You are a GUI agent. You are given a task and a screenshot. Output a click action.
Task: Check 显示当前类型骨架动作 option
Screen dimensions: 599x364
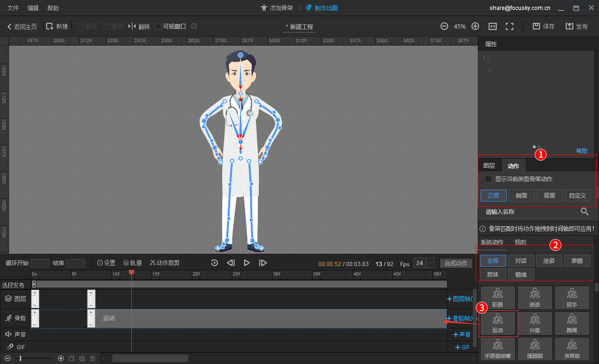pyautogui.click(x=488, y=179)
